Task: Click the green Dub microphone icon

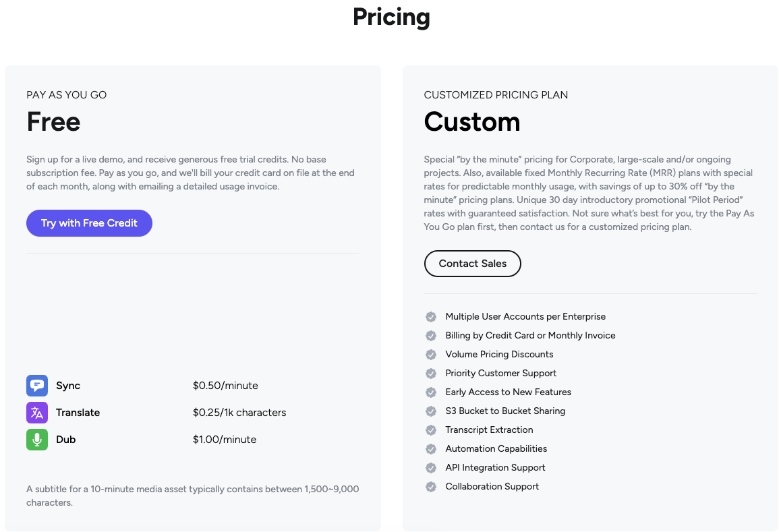Action: (x=37, y=440)
